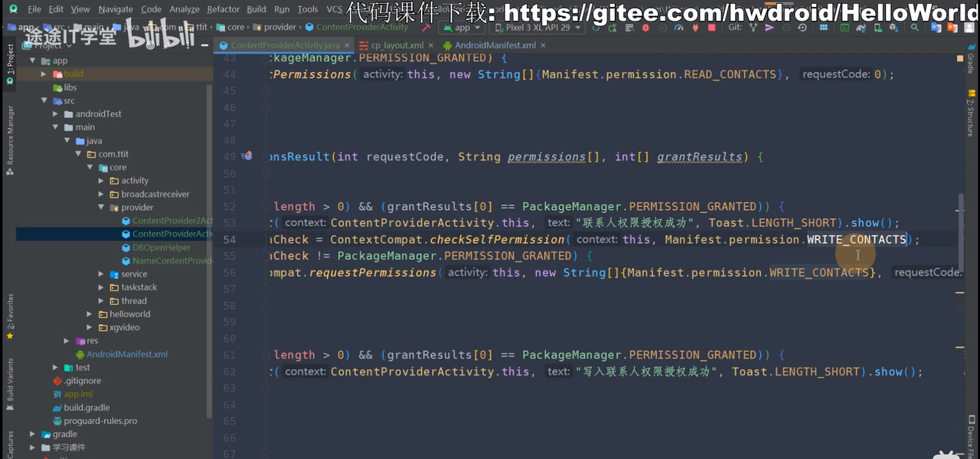Expand the gradle folder node
The width and height of the screenshot is (980, 459).
click(32, 434)
